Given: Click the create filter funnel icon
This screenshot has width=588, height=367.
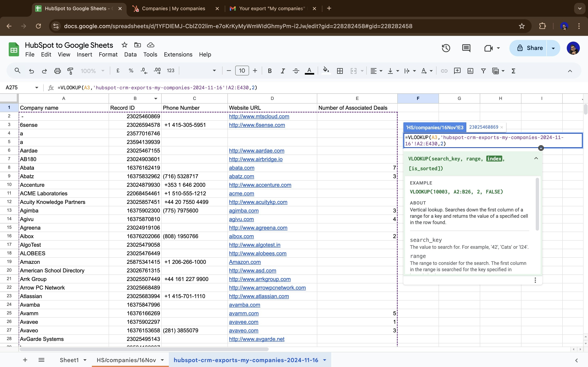Looking at the screenshot, I should 483,71.
